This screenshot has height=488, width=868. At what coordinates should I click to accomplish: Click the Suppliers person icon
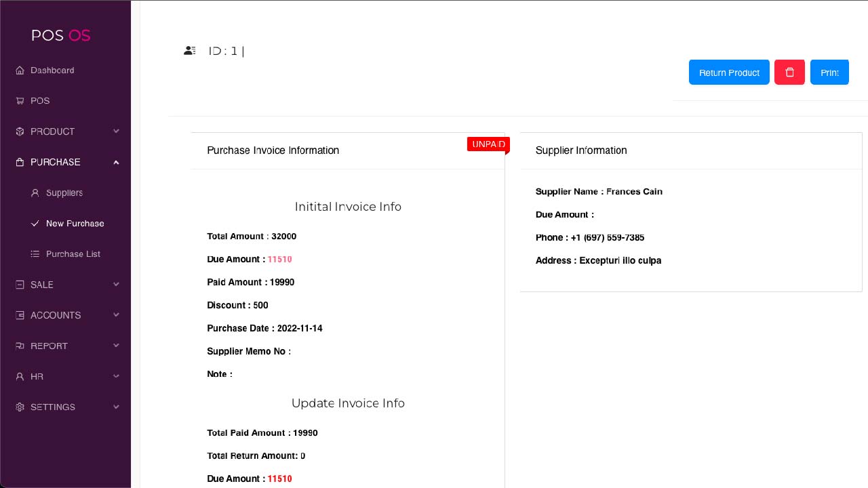pyautogui.click(x=35, y=193)
